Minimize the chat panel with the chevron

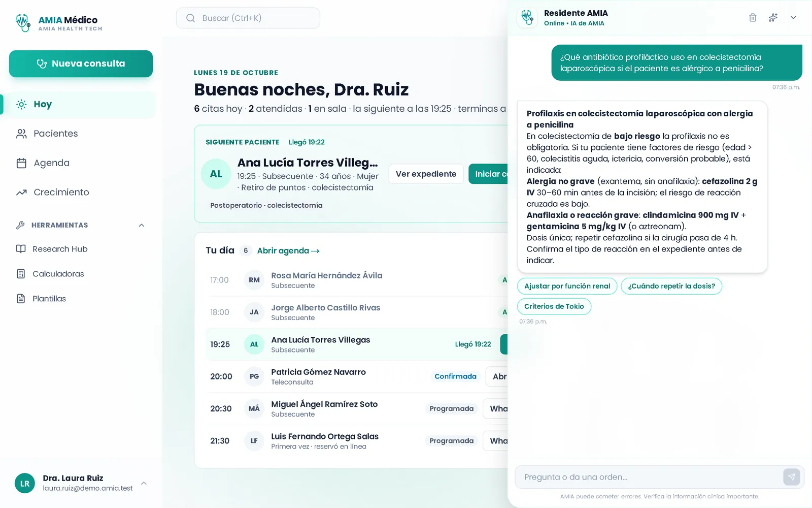(x=793, y=18)
